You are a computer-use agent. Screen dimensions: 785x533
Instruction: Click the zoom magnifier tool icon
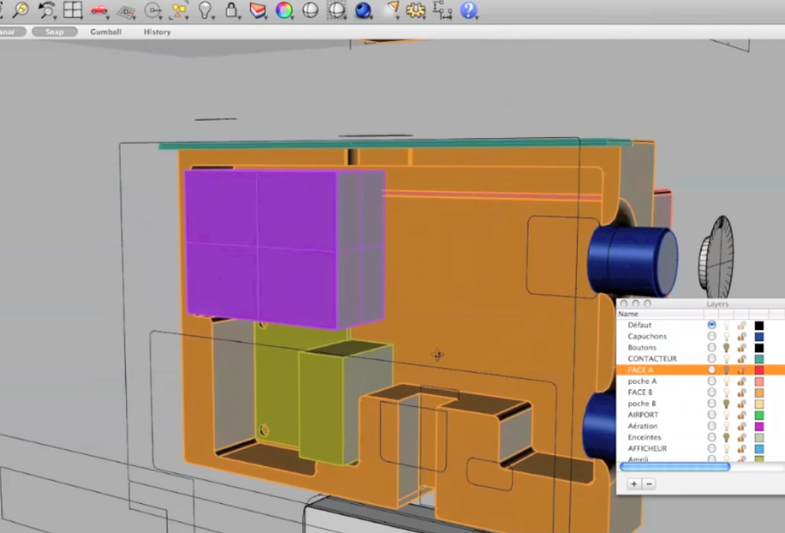click(20, 11)
